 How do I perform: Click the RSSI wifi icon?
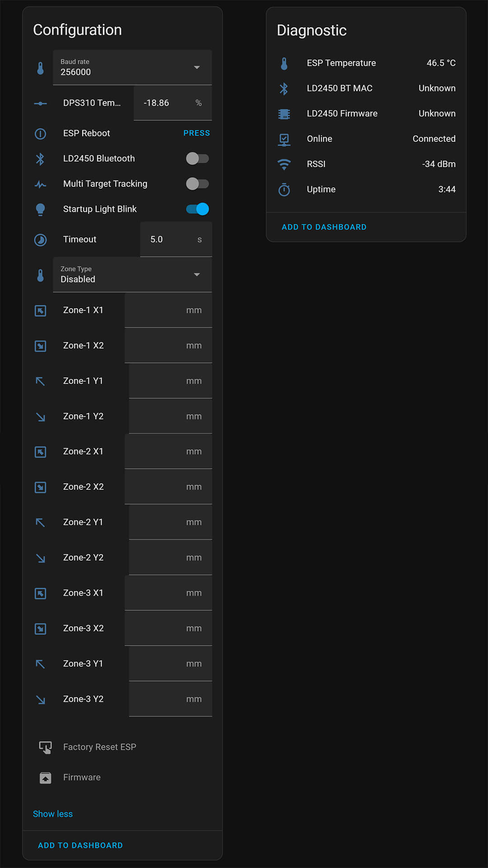click(x=284, y=164)
